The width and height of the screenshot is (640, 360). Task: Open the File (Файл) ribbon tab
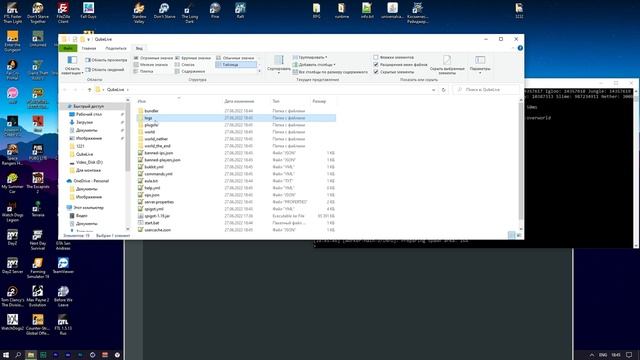pos(68,48)
